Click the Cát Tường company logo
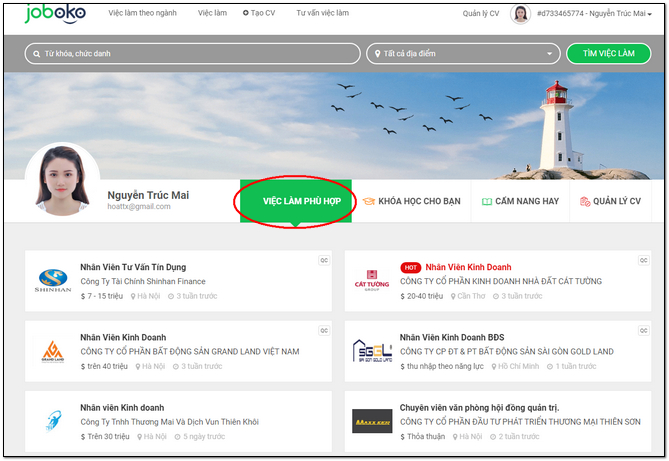 click(x=372, y=278)
